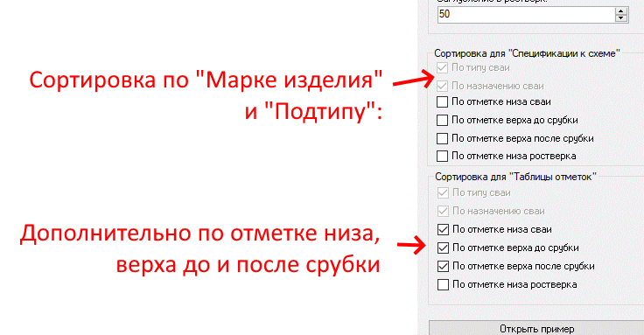Uncheck "По отметке низа сваи" in Таблицы отметок group
This screenshot has height=335, width=644.
tap(443, 229)
